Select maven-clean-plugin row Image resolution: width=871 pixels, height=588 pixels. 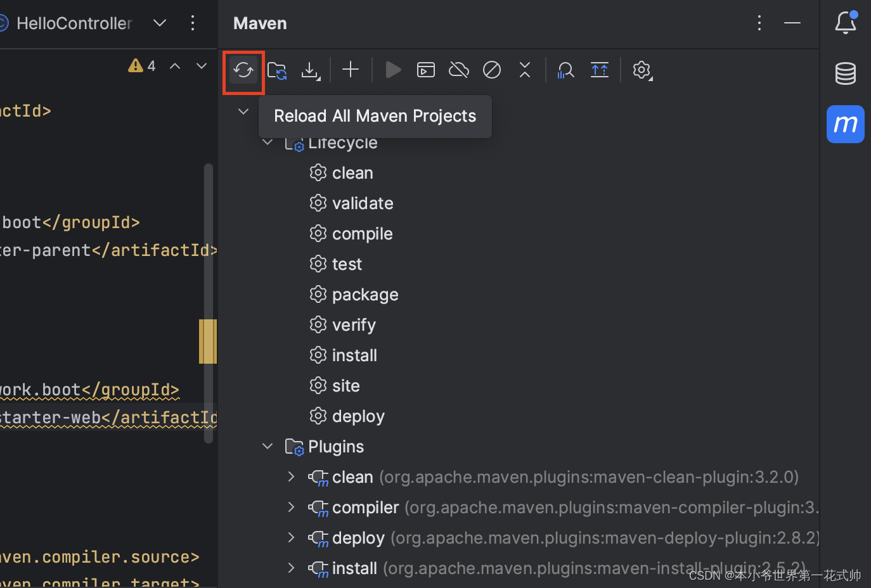pyautogui.click(x=519, y=477)
